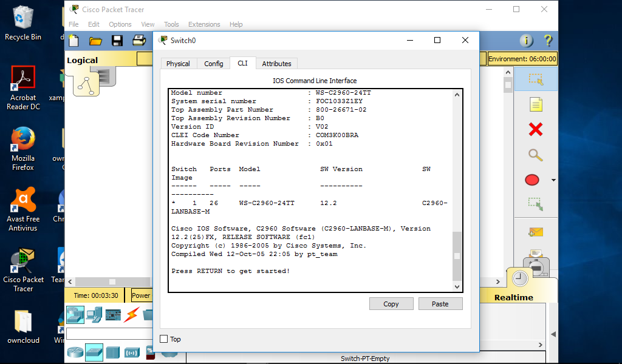Image resolution: width=622 pixels, height=364 pixels.
Task: Choose the Select tool with dashed rectangle
Action: [x=536, y=79]
